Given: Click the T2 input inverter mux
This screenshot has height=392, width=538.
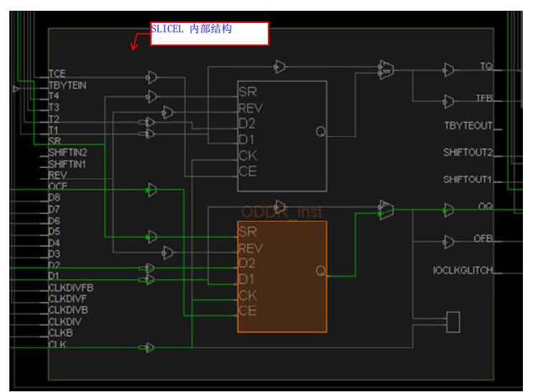Looking at the screenshot, I should click(147, 122).
